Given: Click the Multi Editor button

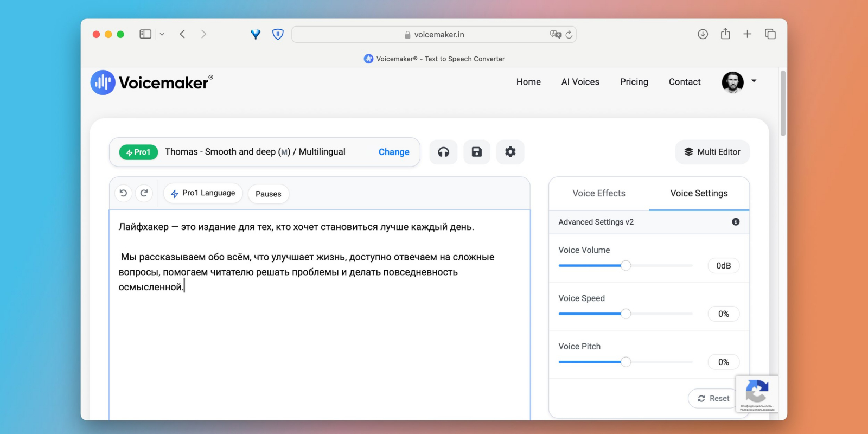Looking at the screenshot, I should tap(712, 152).
